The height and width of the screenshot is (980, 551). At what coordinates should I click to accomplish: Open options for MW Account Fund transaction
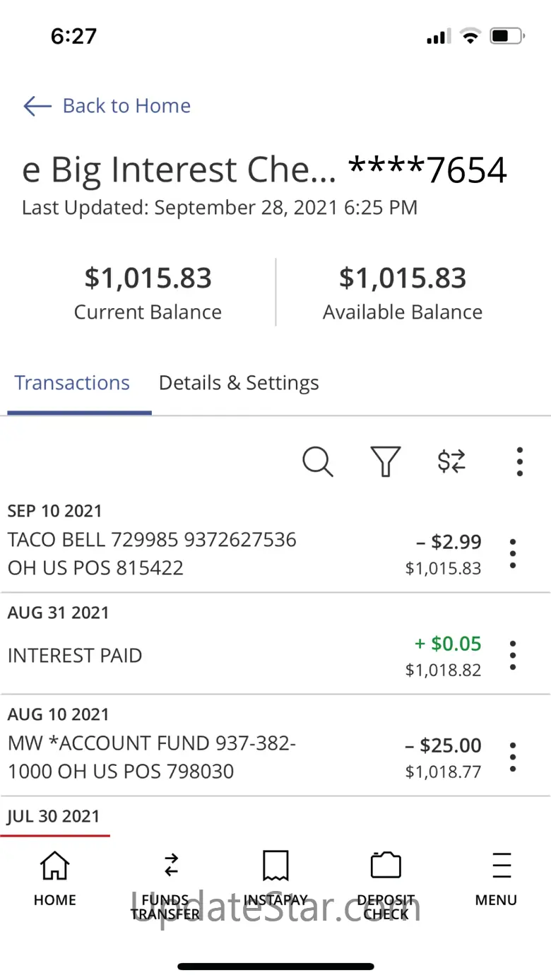tap(513, 757)
